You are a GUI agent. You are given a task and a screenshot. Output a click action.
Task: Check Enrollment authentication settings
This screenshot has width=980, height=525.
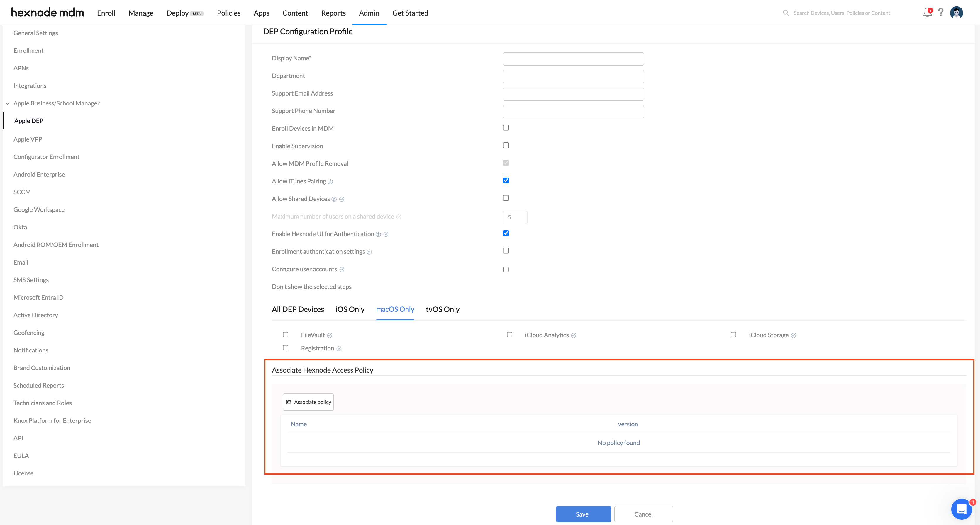506,250
